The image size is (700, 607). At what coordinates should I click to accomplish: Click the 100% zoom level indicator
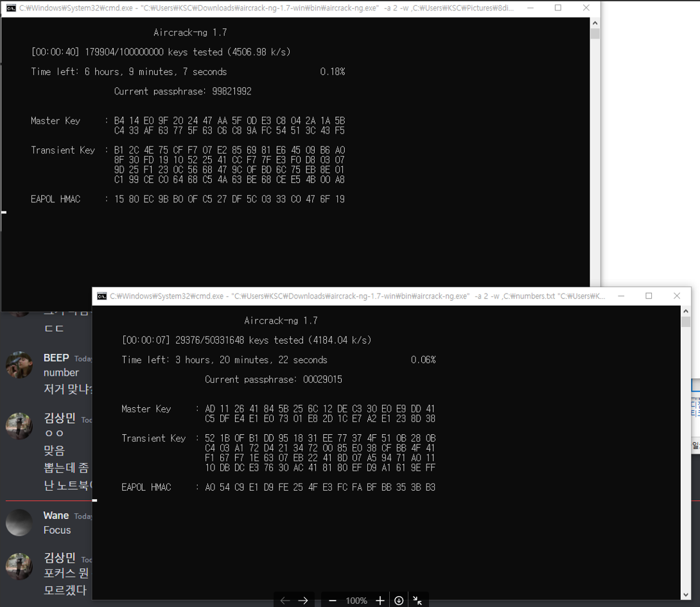point(356,601)
